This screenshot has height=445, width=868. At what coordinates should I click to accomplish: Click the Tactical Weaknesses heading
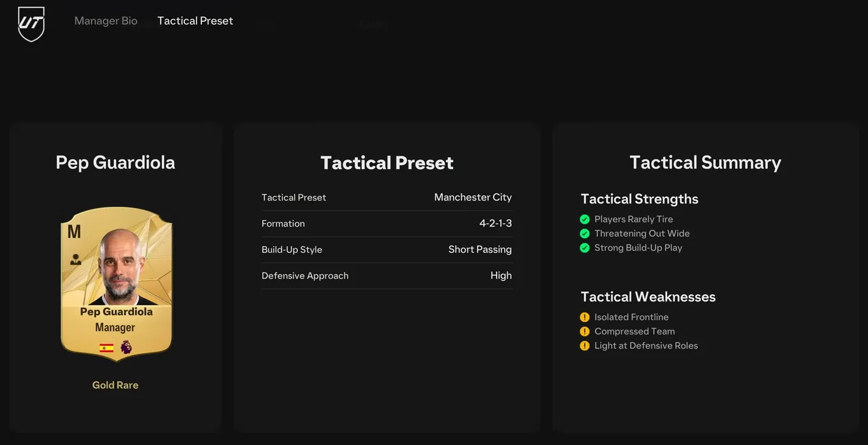point(648,297)
